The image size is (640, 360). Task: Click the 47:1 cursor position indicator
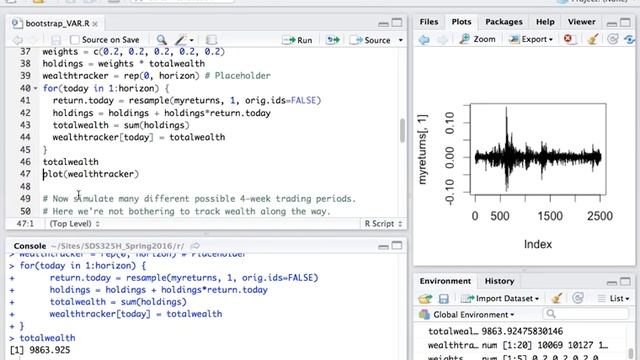click(25, 224)
